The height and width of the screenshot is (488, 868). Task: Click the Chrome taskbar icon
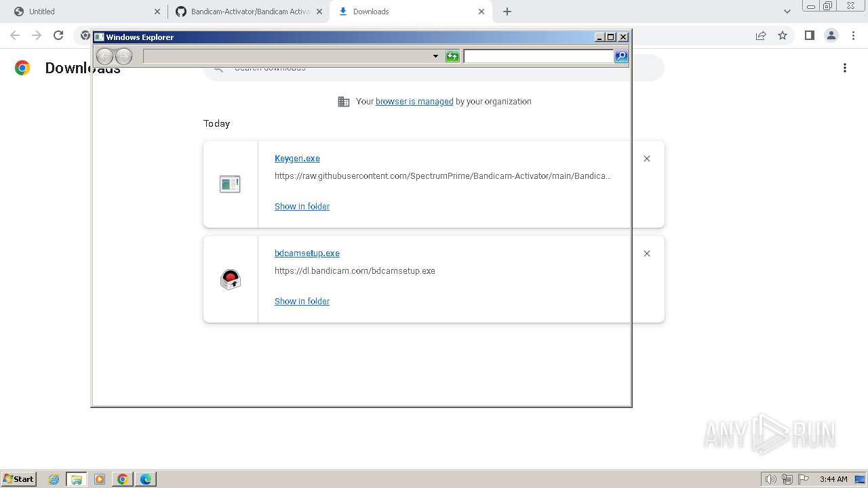click(x=123, y=479)
